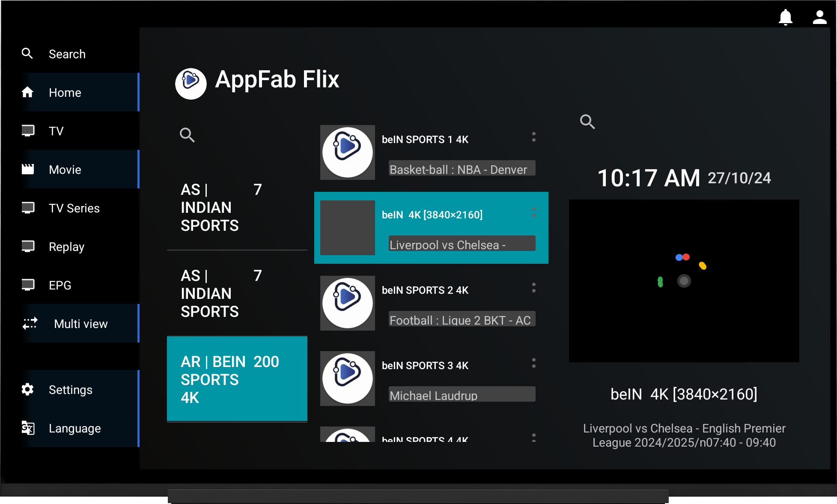The height and width of the screenshot is (504, 837).
Task: Play the beIN SPORTS 1 4K channel
Action: click(x=431, y=152)
